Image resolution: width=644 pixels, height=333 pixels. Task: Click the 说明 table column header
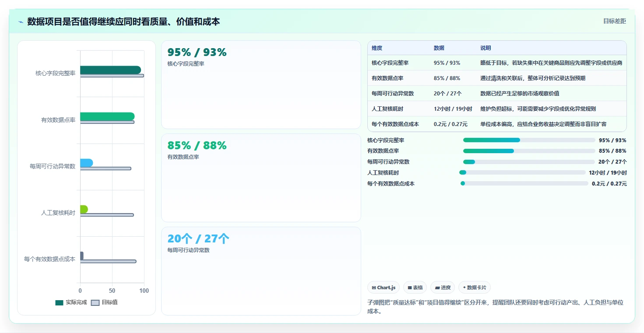click(x=486, y=48)
